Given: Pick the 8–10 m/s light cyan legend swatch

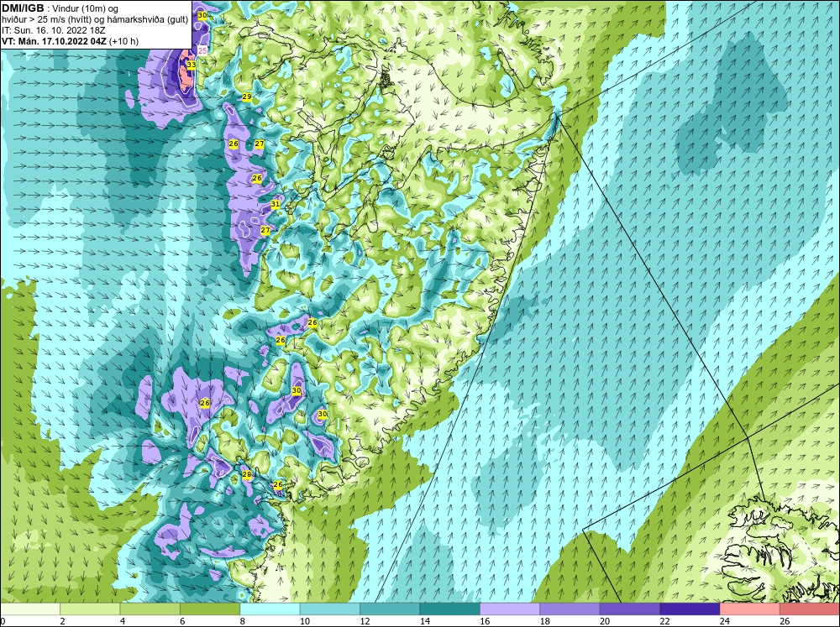Looking at the screenshot, I should click(x=270, y=609).
